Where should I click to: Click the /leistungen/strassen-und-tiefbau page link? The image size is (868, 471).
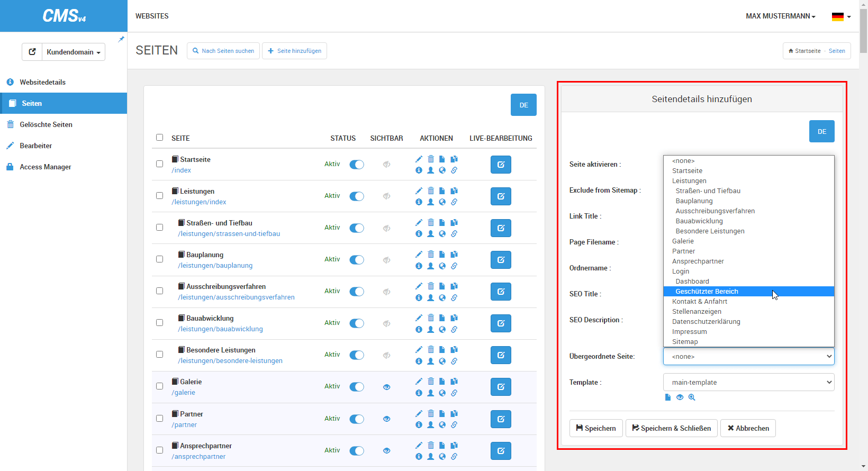229,234
